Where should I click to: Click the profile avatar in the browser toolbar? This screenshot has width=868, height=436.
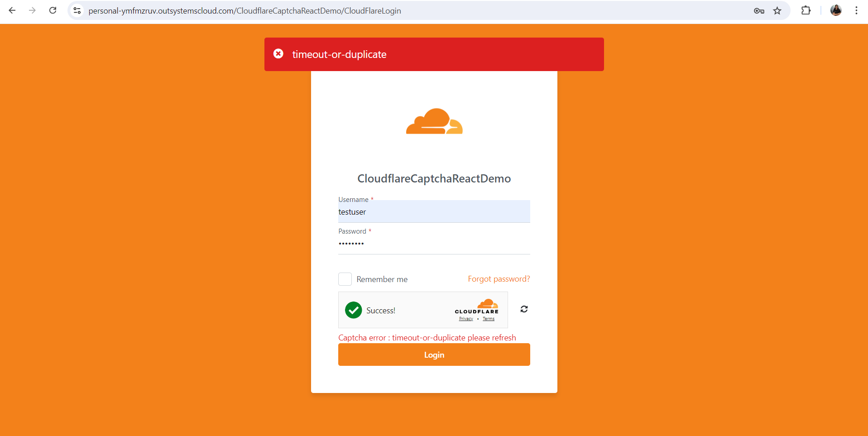tap(836, 10)
